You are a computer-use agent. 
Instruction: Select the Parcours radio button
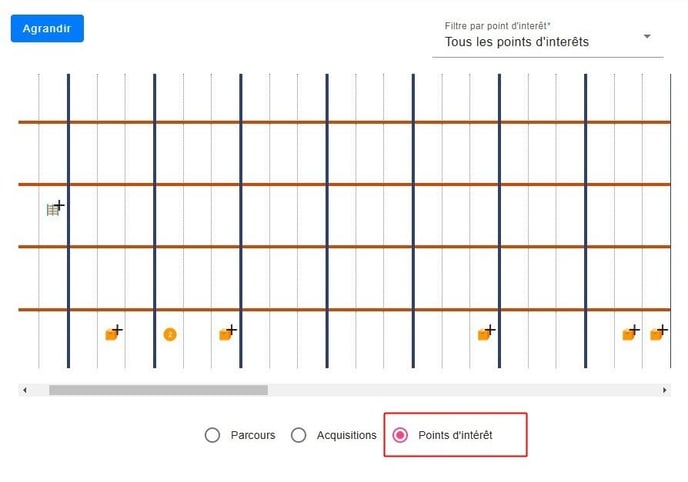pos(212,435)
